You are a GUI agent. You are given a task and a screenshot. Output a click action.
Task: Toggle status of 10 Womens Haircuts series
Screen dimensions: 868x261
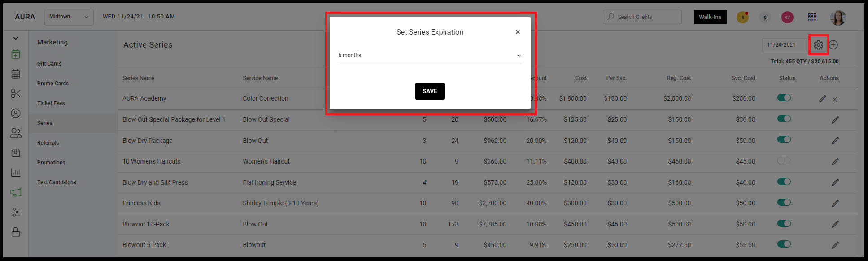784,160
